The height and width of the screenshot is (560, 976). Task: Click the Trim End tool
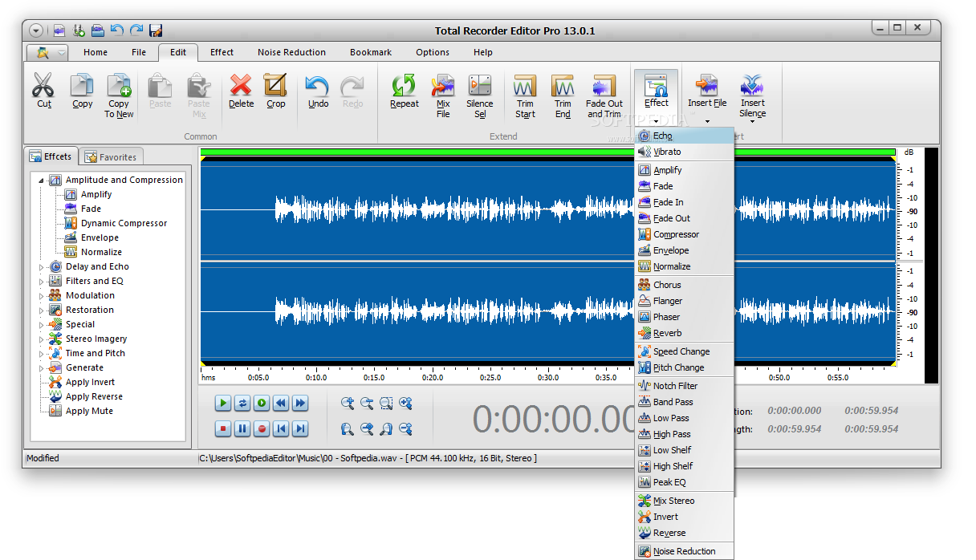tap(563, 96)
